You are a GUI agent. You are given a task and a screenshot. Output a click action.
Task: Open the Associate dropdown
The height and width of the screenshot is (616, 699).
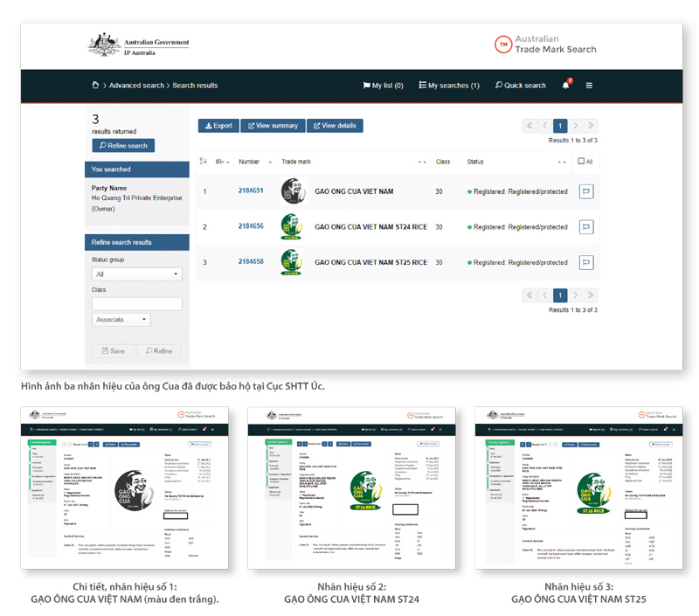[121, 320]
